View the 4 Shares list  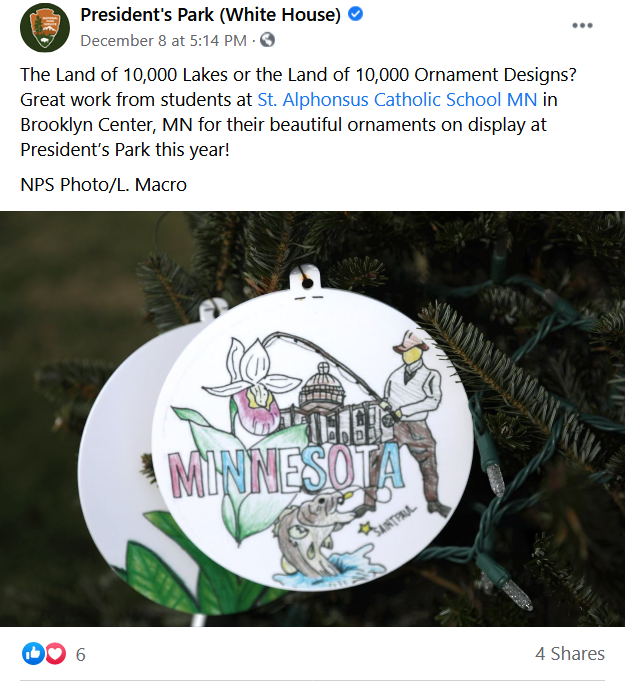[x=570, y=654]
